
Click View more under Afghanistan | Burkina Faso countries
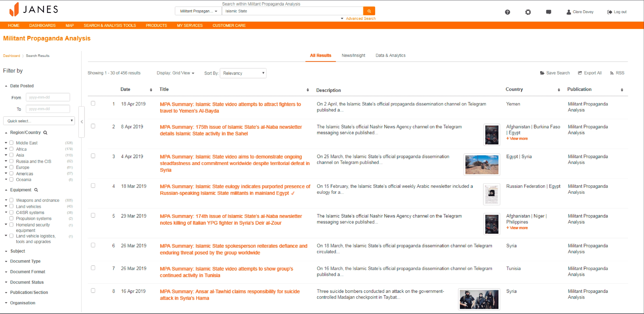517,138
